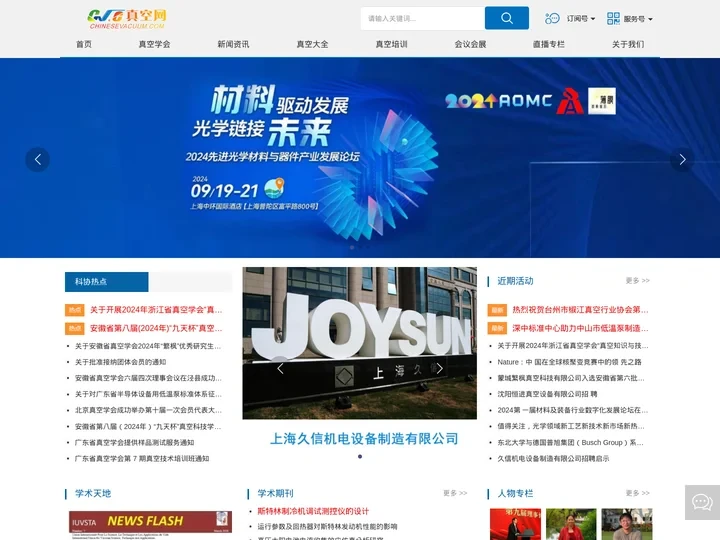Open the 会议会展 menu item
Viewport: 720px width, 540px height.
pyautogui.click(x=470, y=44)
